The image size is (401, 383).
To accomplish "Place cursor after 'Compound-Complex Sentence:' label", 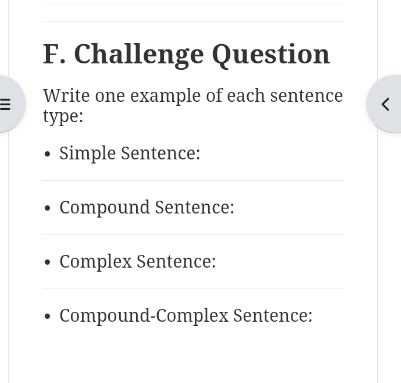I will (313, 316).
